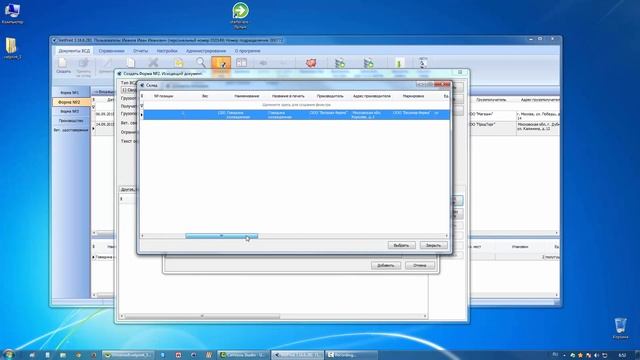
Task: Open the О программе ribbon tab
Action: click(x=247, y=51)
